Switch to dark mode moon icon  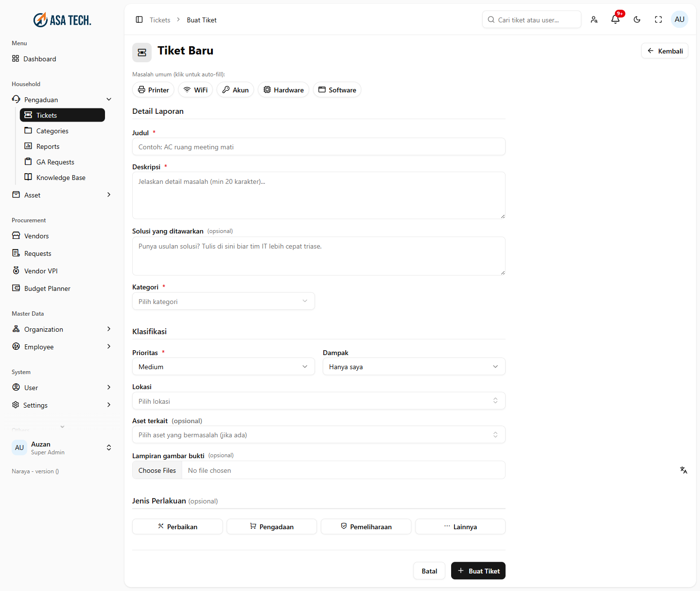point(637,19)
